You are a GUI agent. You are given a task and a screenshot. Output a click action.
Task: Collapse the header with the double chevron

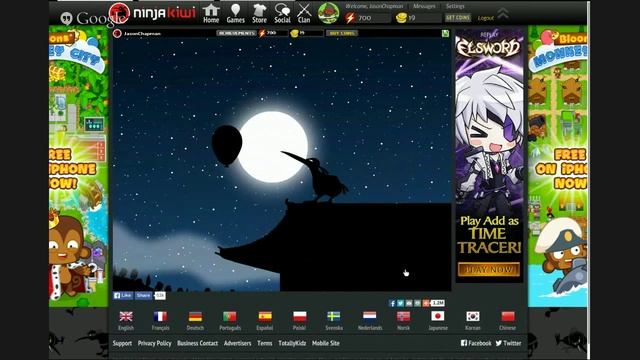click(503, 13)
